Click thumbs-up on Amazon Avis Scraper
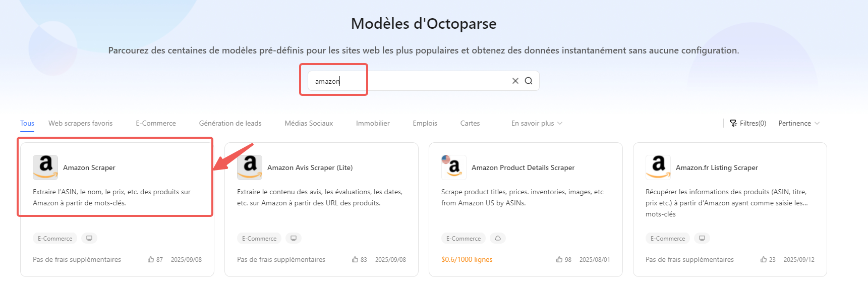The width and height of the screenshot is (868, 281). click(355, 259)
